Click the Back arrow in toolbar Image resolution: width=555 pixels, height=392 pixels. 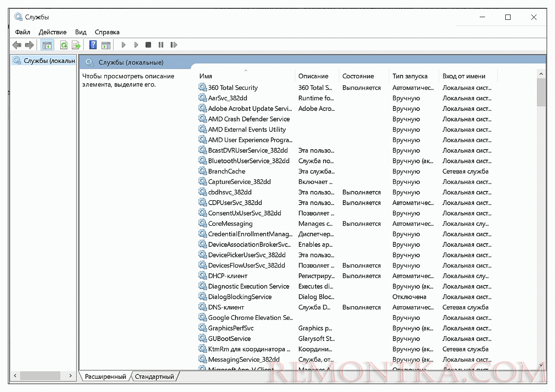17,45
